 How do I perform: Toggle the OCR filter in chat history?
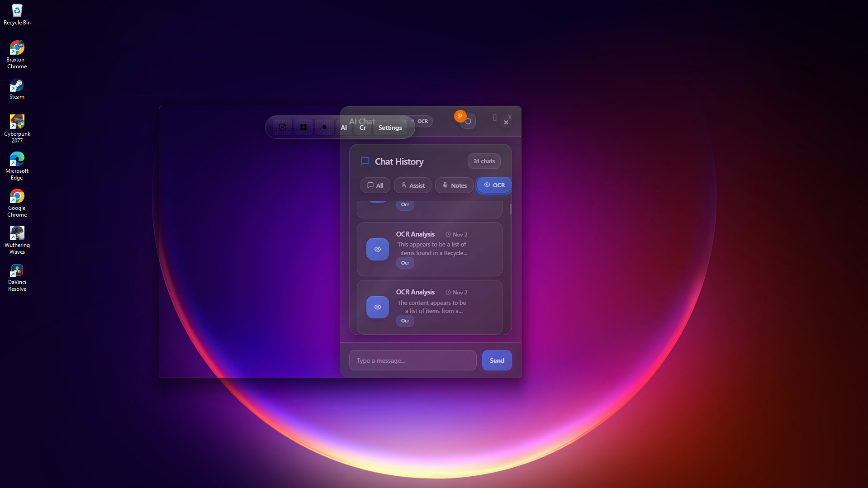pos(494,185)
